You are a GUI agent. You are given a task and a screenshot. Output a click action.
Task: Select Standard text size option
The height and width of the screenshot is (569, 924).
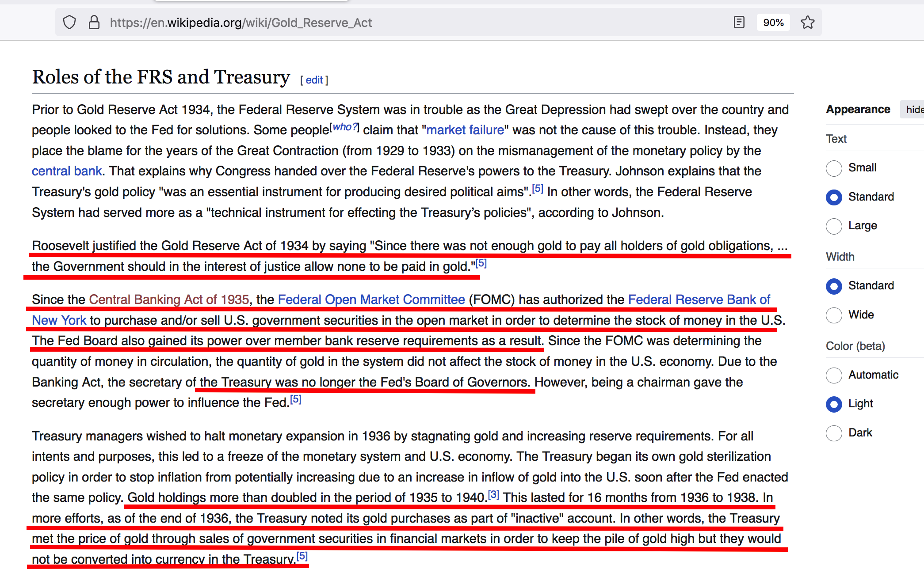tap(834, 197)
